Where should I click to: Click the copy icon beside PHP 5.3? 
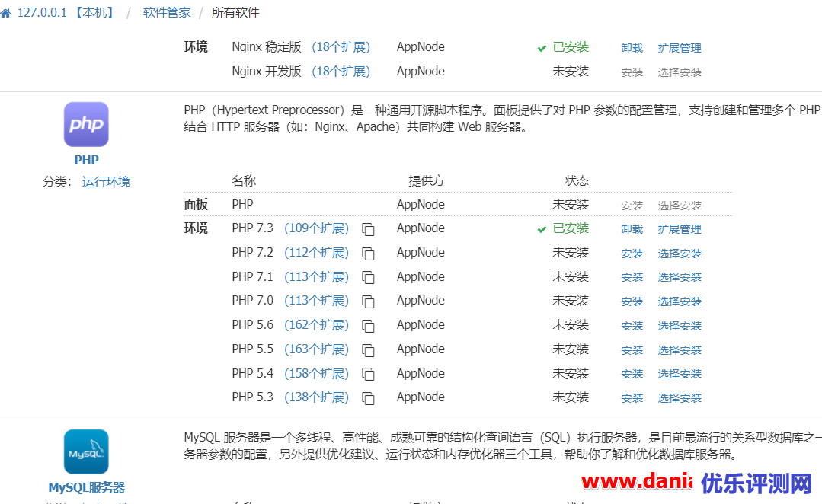(x=368, y=398)
